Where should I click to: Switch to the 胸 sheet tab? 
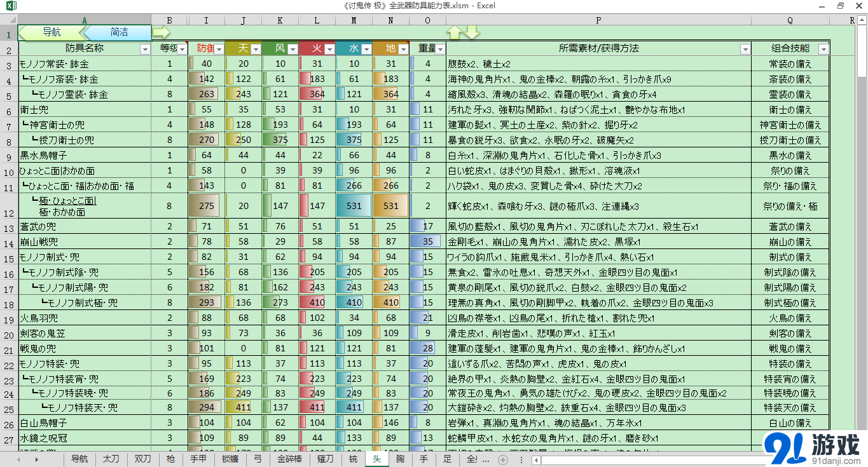(x=400, y=459)
